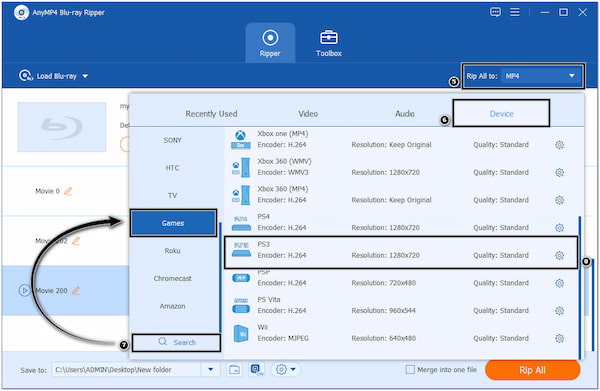Click the Wii profile icon
This screenshot has height=391, width=600.
point(241,333)
